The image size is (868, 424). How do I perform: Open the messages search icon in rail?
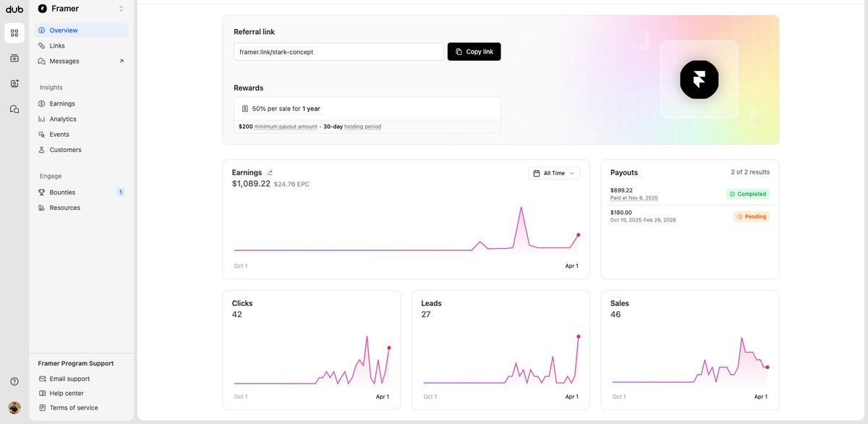pyautogui.click(x=14, y=109)
